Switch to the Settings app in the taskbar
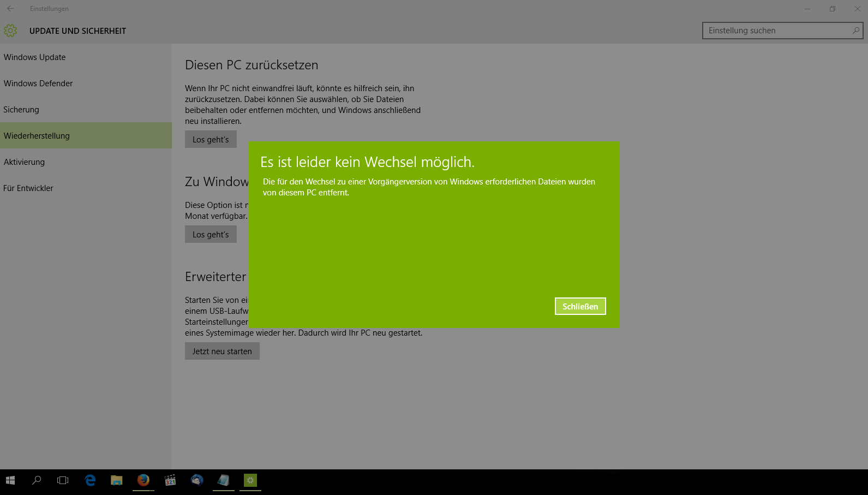 [x=250, y=480]
